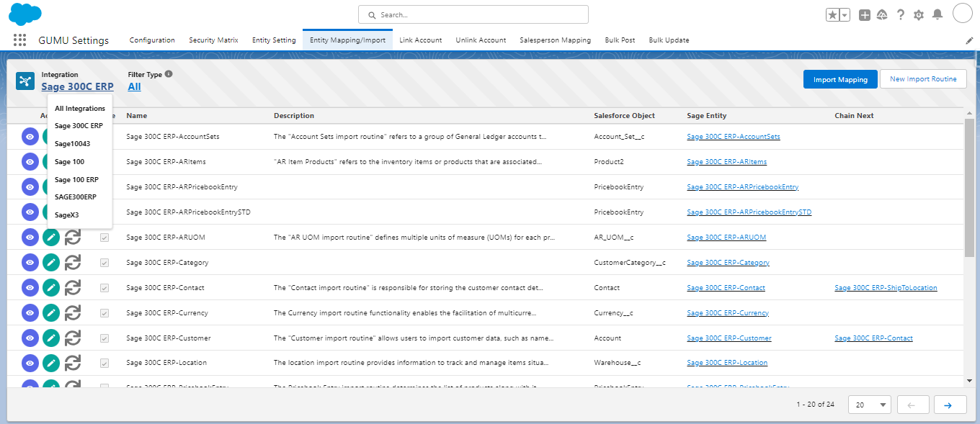Open Sage 300C ERP-Currency Sage Entity link

pos(728,313)
